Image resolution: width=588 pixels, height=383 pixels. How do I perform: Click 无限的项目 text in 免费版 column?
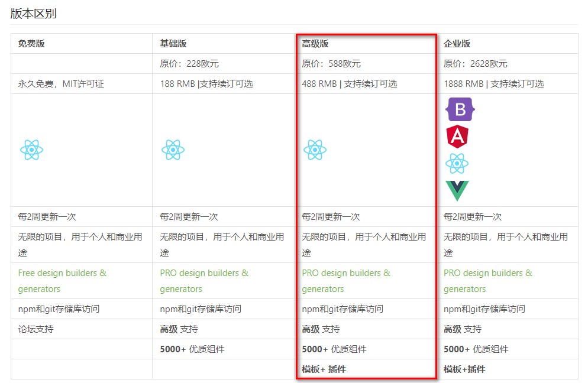click(80, 245)
